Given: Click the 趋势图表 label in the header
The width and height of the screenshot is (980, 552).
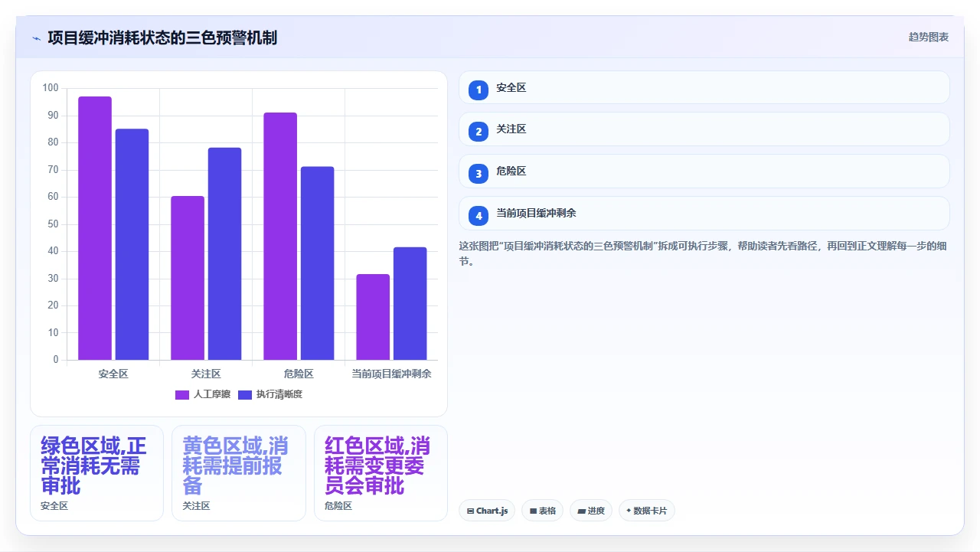Looking at the screenshot, I should [929, 37].
